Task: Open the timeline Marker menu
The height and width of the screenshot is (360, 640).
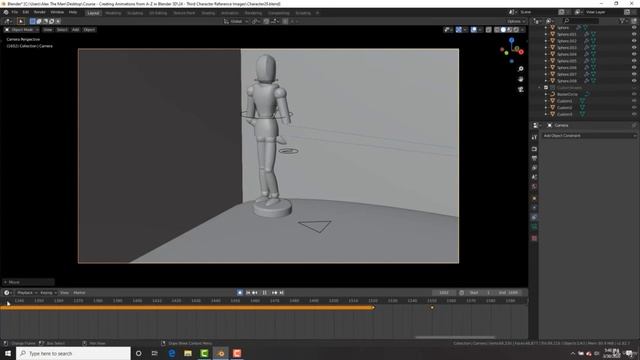Action: coord(79,293)
